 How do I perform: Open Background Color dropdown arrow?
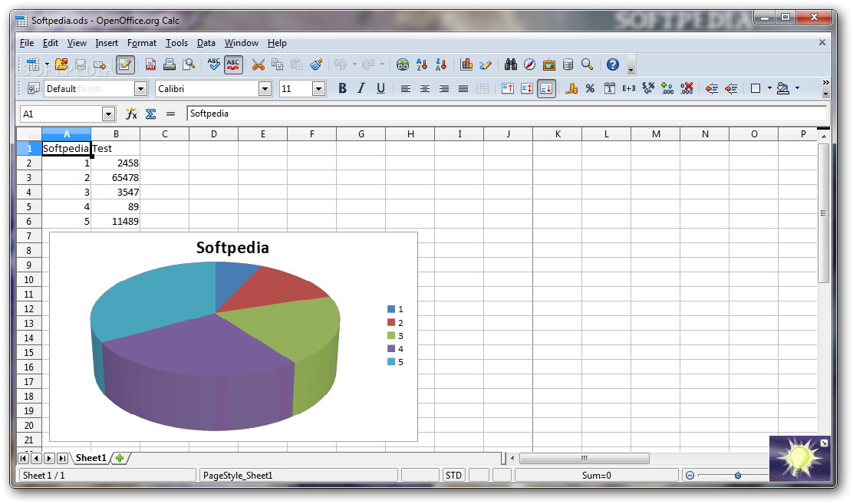798,88
